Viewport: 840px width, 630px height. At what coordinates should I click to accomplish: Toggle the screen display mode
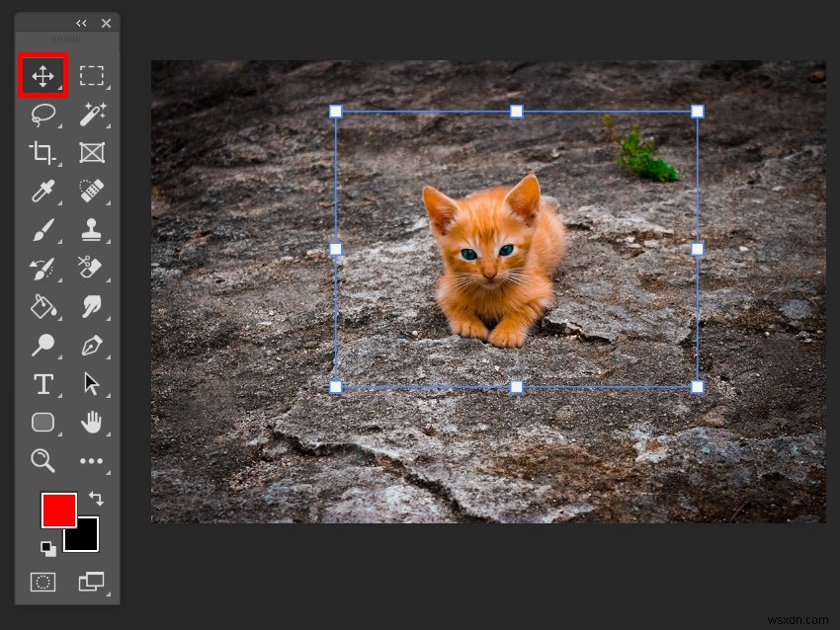pos(92,583)
